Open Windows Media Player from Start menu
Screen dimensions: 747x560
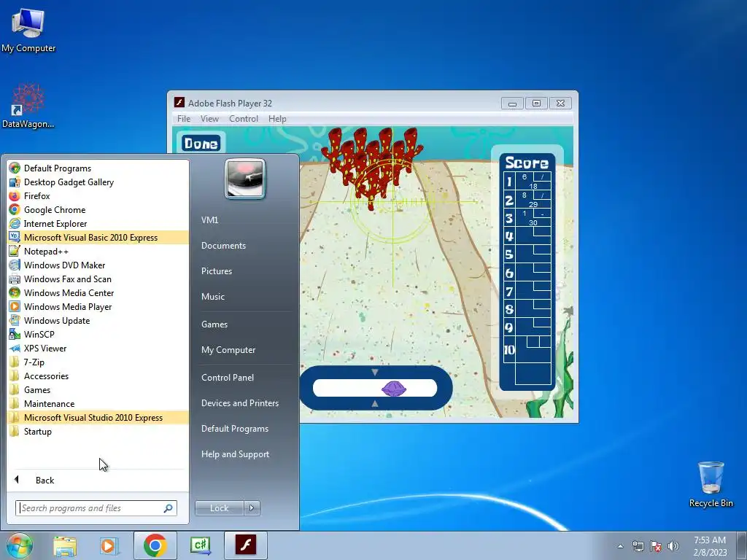[x=98, y=306]
